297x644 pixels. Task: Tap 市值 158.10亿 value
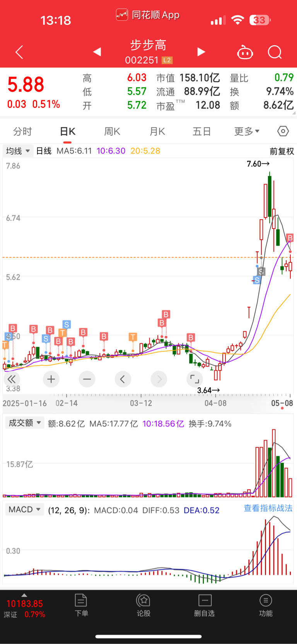[x=200, y=78]
